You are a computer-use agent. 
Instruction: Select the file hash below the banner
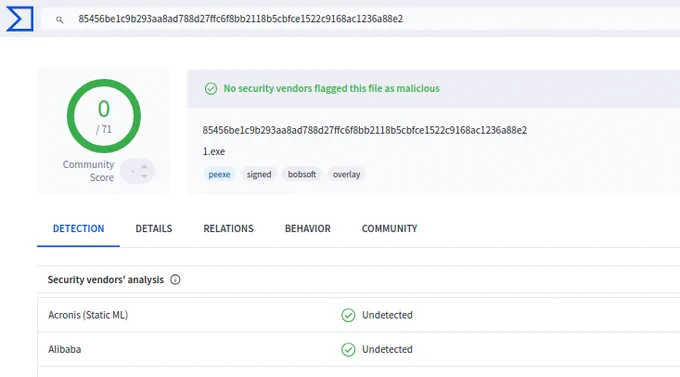click(365, 130)
